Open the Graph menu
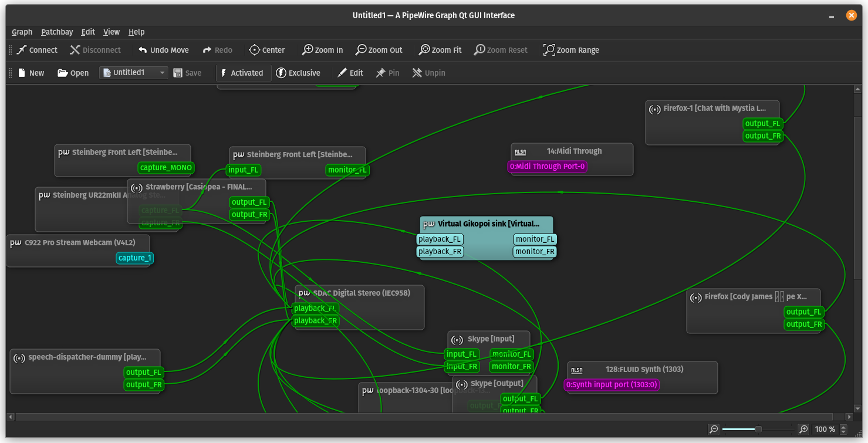The width and height of the screenshot is (868, 443). pos(22,32)
